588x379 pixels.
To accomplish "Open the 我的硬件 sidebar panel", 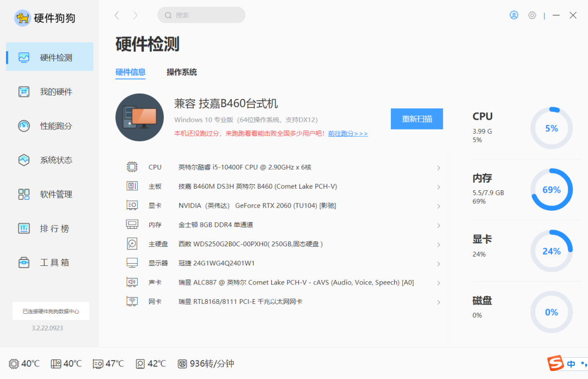I will tap(49, 91).
